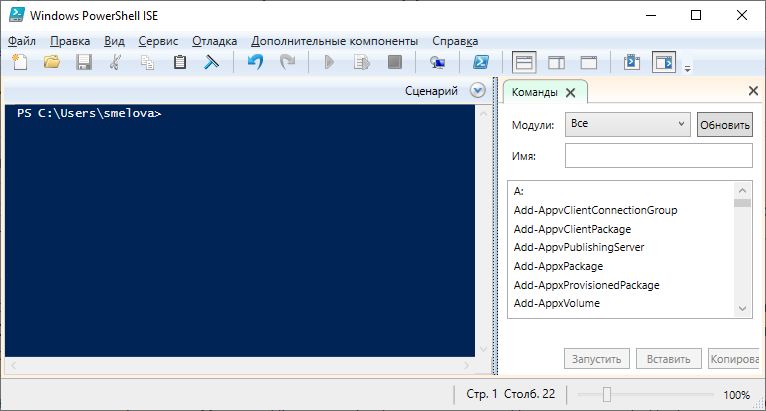Click the Копировать button

pyautogui.click(x=734, y=359)
